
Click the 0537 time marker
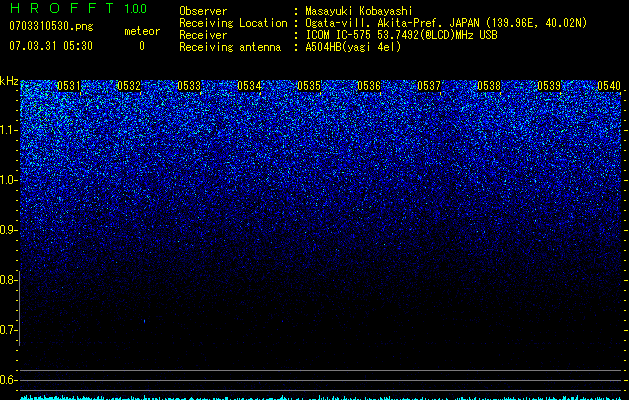429,85
